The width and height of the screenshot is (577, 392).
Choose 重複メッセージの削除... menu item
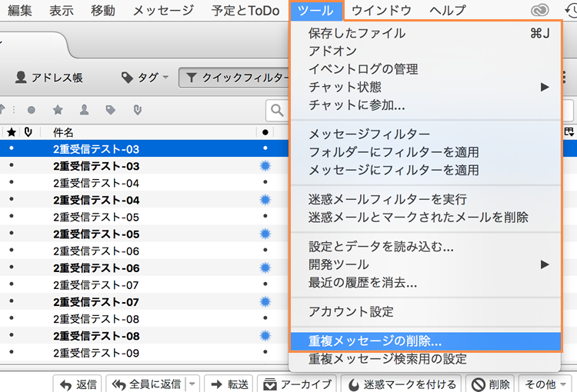(425, 341)
